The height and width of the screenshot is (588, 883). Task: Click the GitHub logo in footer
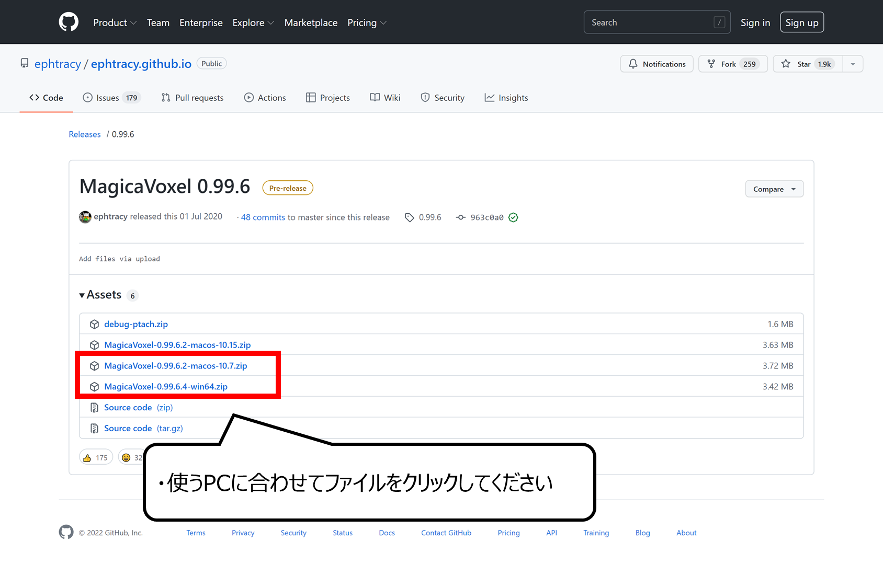coord(66,532)
